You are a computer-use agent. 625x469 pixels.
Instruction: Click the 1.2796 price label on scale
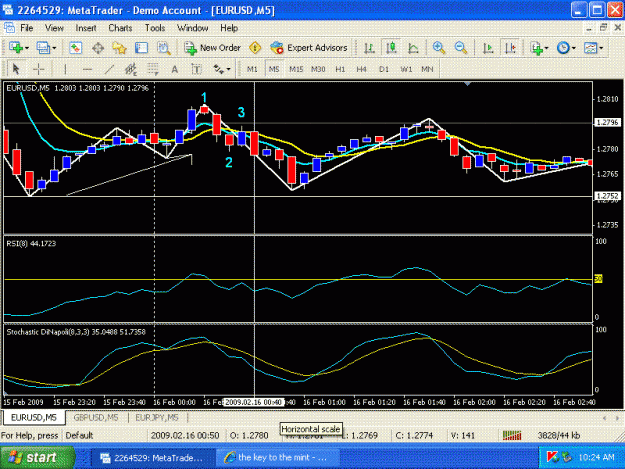607,122
